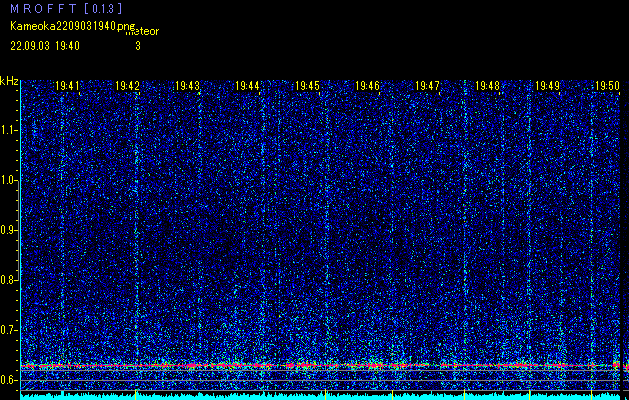Image resolution: width=629 pixels, height=400 pixels.
Task: Click the 1.0 frequency axis label
Action: 9,180
